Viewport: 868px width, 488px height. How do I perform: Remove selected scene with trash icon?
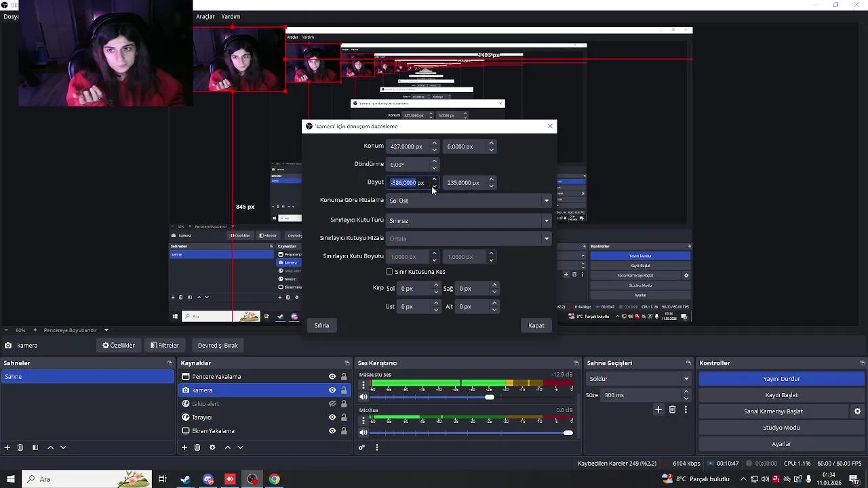[x=20, y=447]
